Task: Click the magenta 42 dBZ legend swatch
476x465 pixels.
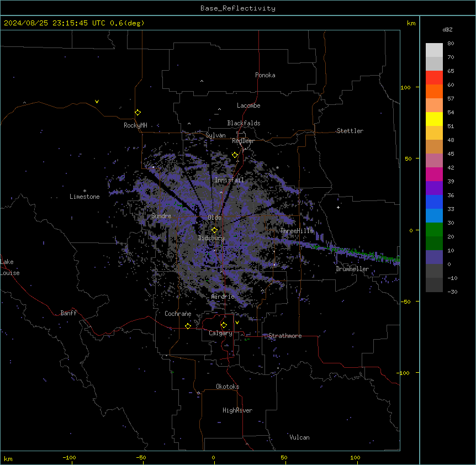Action: (x=434, y=174)
